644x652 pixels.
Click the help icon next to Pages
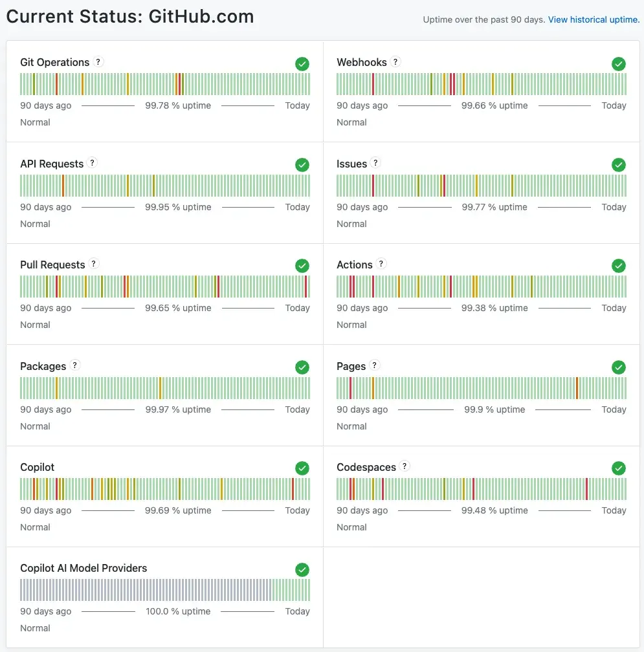pyautogui.click(x=374, y=365)
